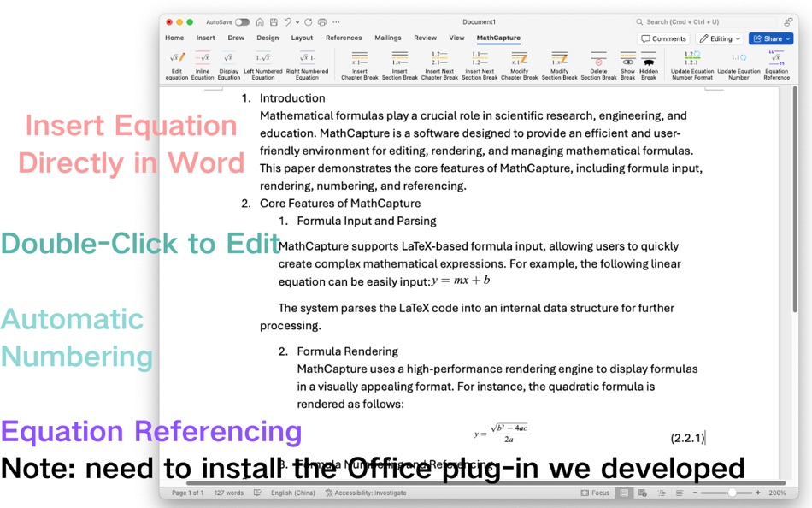Undo the last action
The width and height of the screenshot is (812, 508).
point(288,21)
